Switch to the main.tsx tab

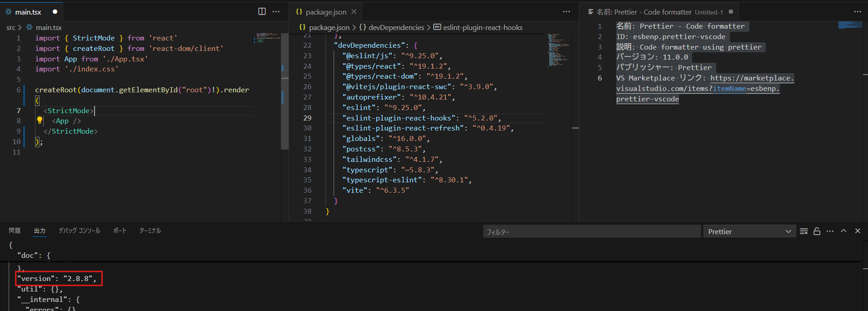pyautogui.click(x=31, y=12)
